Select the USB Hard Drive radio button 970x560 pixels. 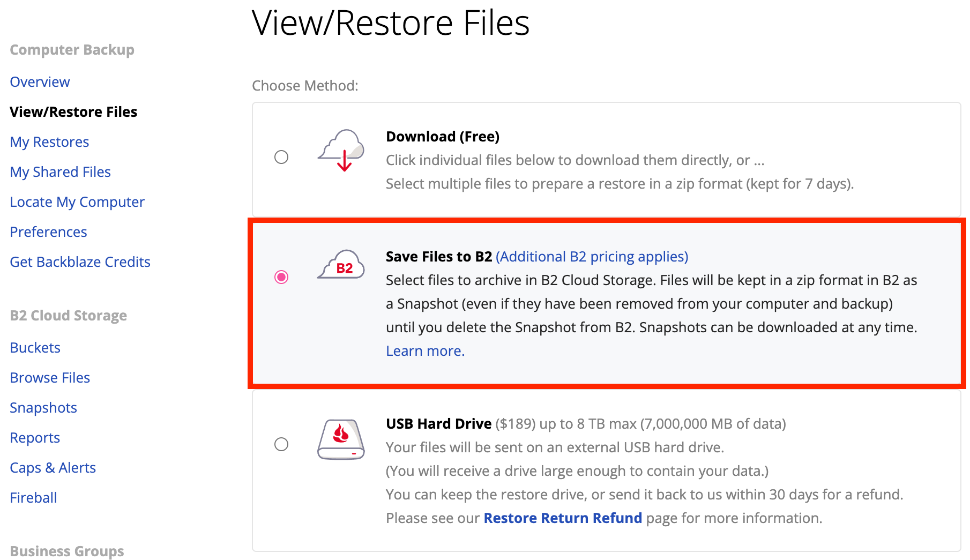click(281, 444)
